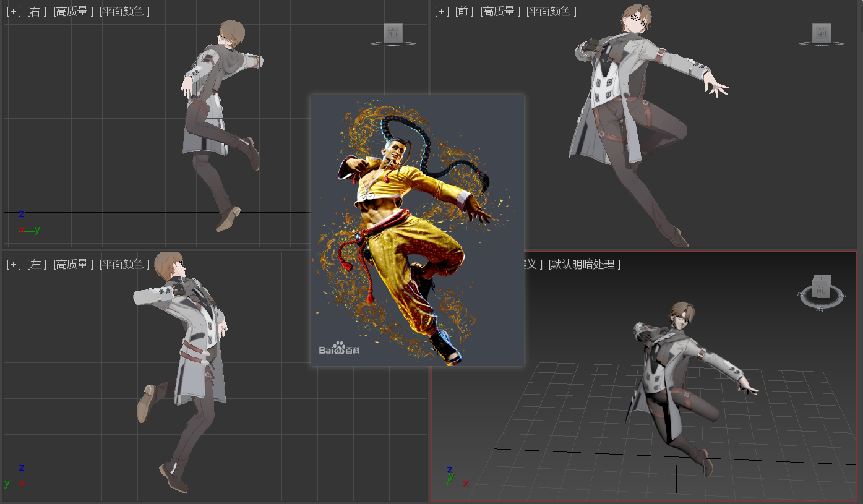Viewport: 863px width, 504px height.
Task: Click the 右 ViewCube face
Action: tap(393, 33)
